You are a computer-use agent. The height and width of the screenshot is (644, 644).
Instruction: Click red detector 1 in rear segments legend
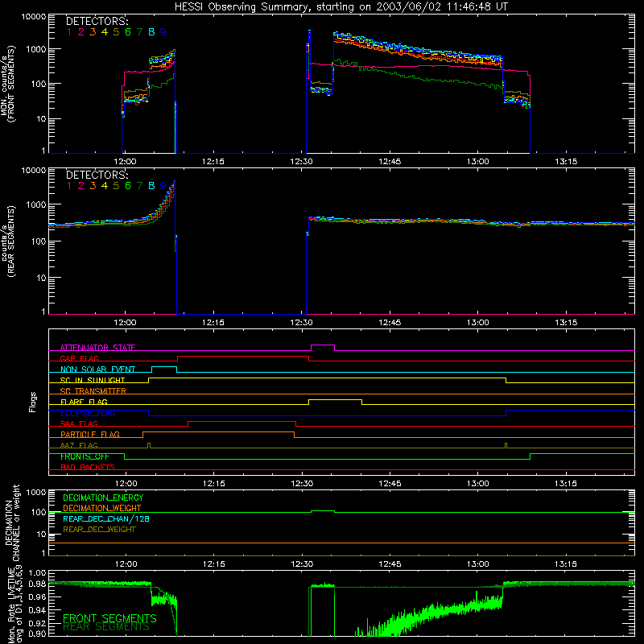(69, 186)
